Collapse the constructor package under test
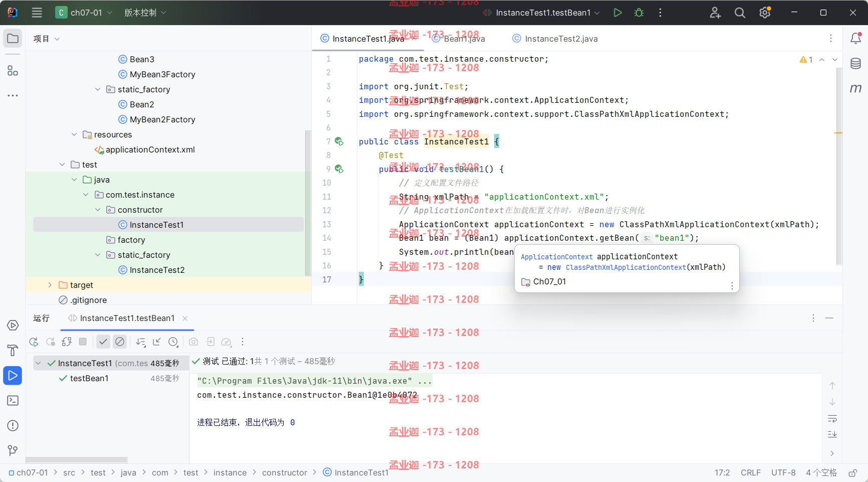This screenshot has height=482, width=868. coord(98,210)
